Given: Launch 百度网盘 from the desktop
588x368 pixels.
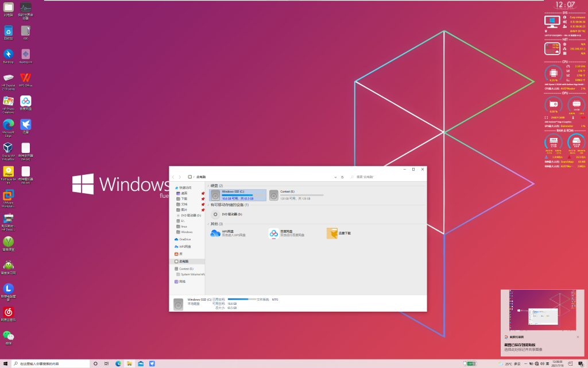Looking at the screenshot, I should click(x=25, y=103).
